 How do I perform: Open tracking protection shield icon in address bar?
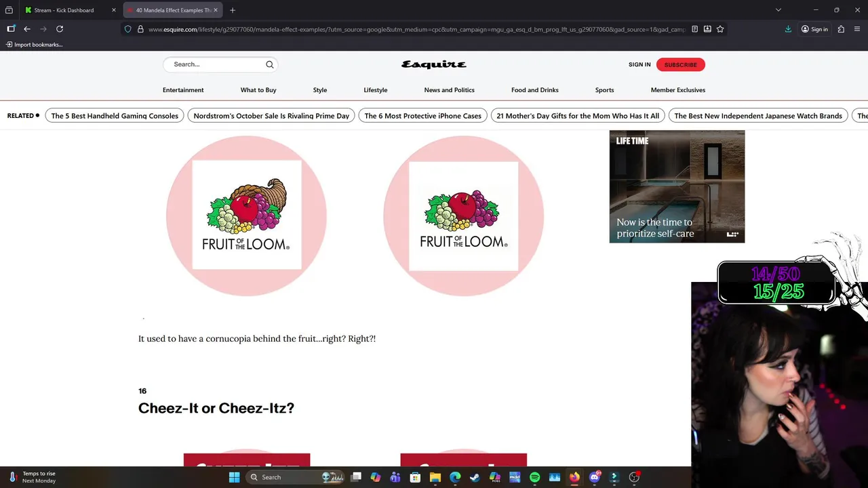point(127,29)
